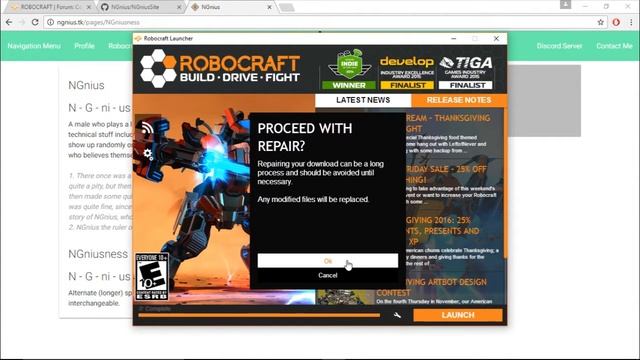Image resolution: width=640 pixels, height=360 pixels.
Task: Click the Robocraft hexagon logo
Action: 158,68
